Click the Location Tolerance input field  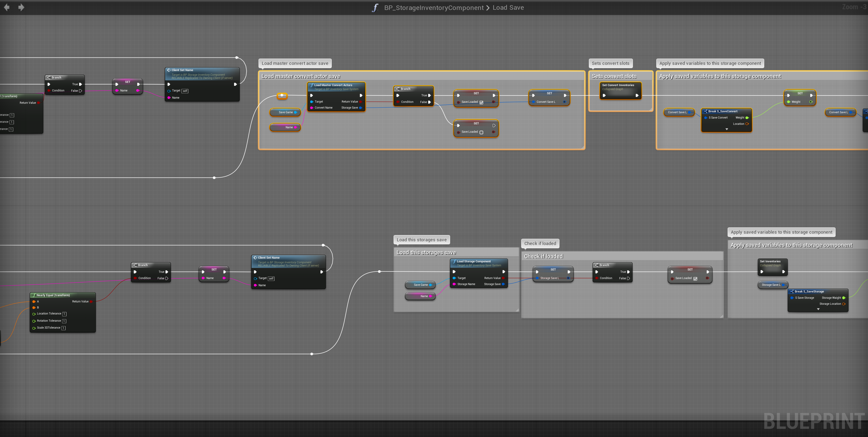[x=64, y=314]
